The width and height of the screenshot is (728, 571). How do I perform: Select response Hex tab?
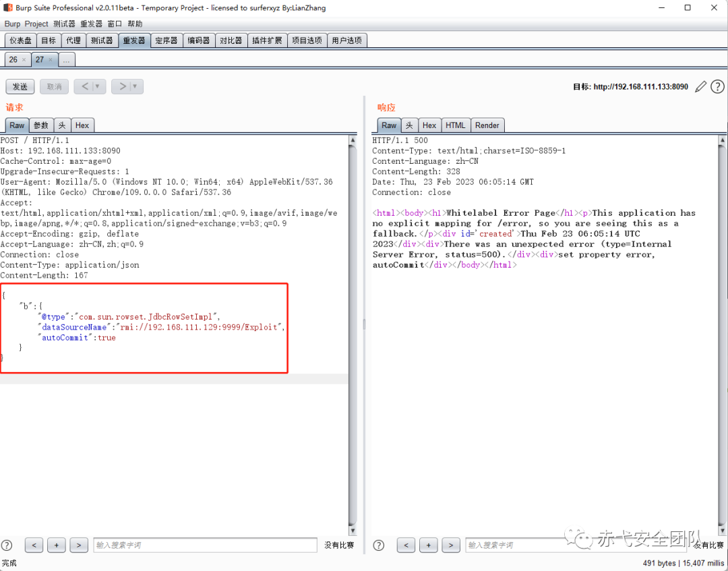pyautogui.click(x=429, y=125)
